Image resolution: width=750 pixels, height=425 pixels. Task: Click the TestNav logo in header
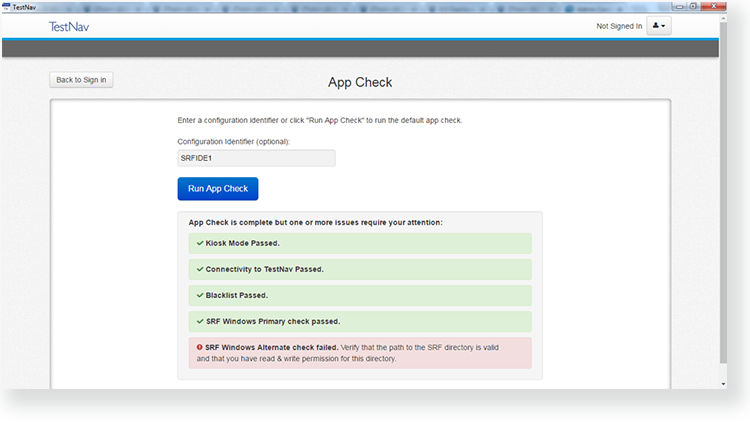coord(68,27)
